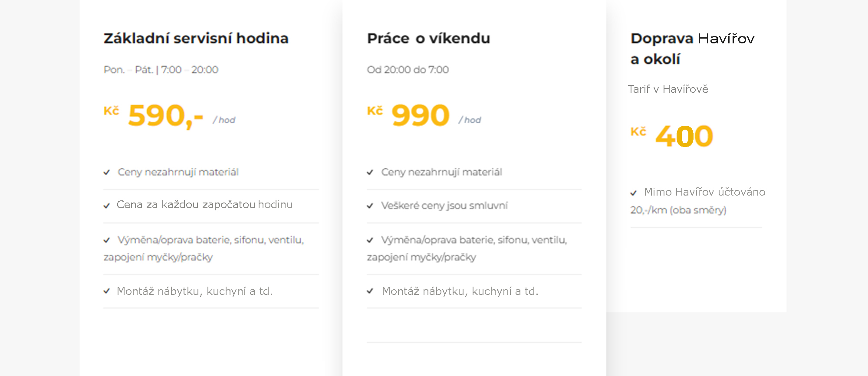868x376 pixels.
Task: Click the 590,- price amount
Action: pyautogui.click(x=166, y=116)
